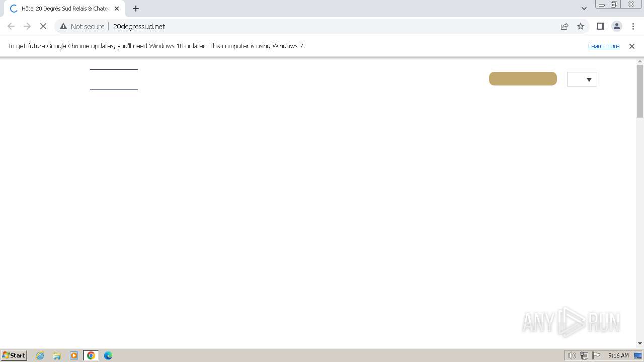Open the Chrome profile avatar menu

tap(616, 26)
